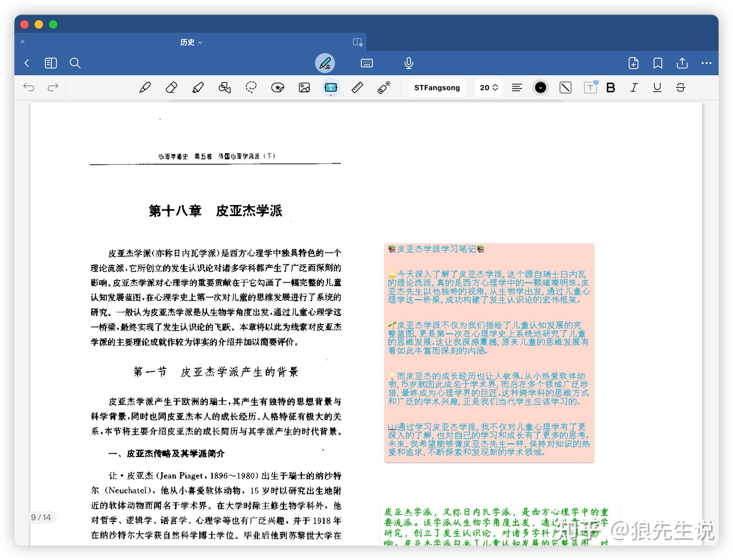The height and width of the screenshot is (560, 733).
Task: Set text box background fill
Action: [x=565, y=87]
